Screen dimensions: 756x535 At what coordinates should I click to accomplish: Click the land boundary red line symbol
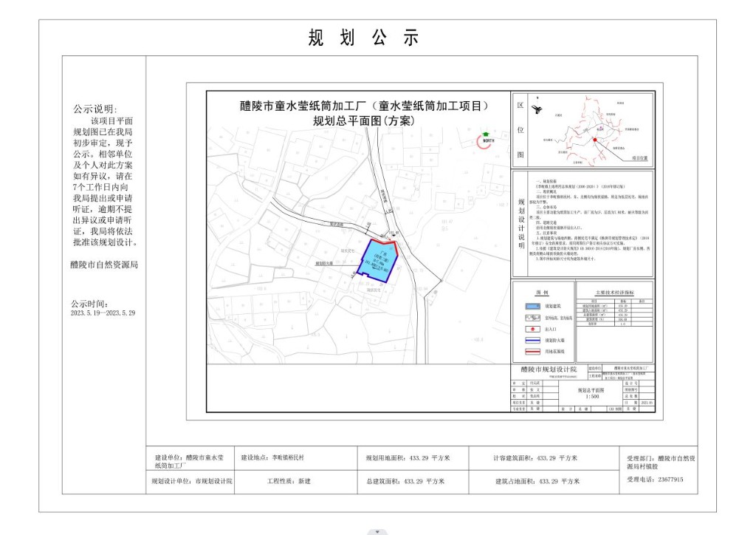pos(529,352)
